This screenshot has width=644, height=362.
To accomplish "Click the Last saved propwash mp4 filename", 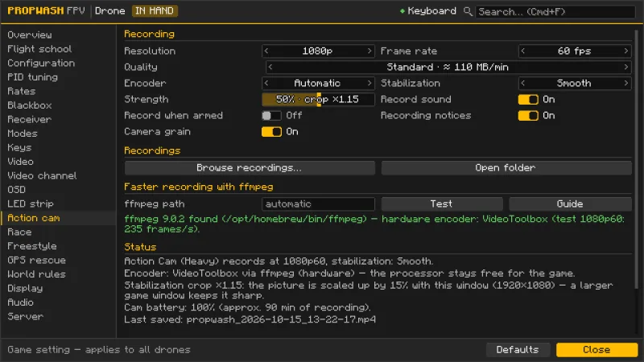I will 281,319.
